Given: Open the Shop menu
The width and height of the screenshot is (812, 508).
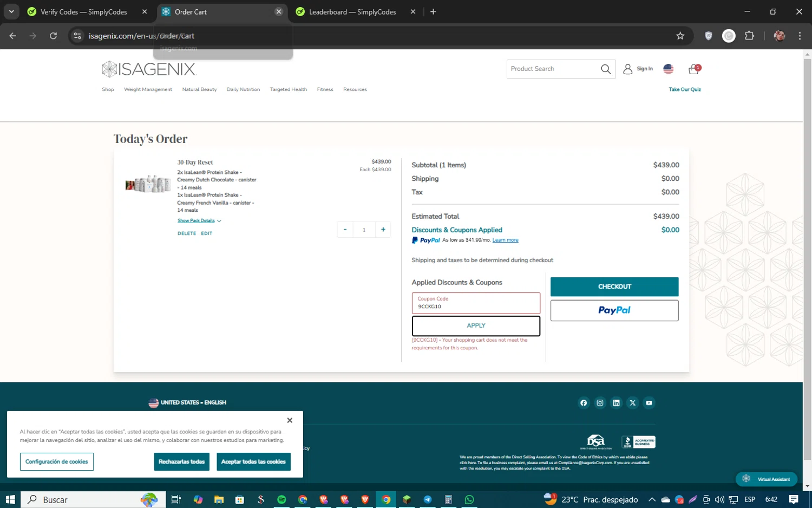Looking at the screenshot, I should coord(108,89).
